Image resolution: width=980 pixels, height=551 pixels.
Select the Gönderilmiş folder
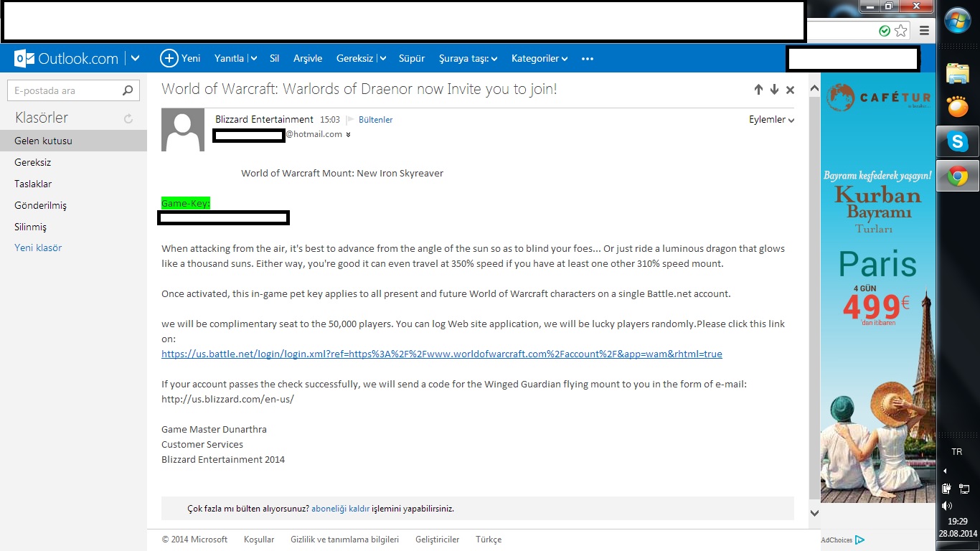pos(40,205)
